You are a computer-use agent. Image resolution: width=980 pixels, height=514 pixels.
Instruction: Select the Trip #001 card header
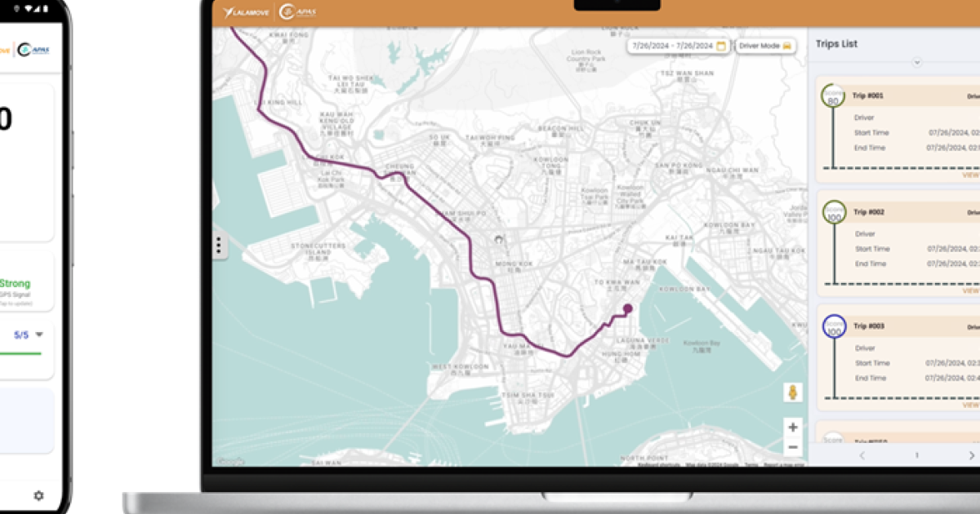[911, 95]
